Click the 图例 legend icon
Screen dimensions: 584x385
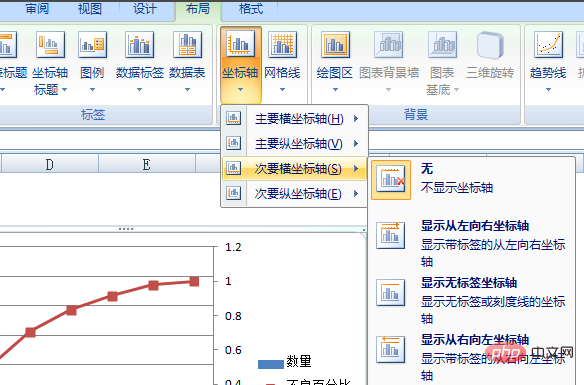[x=92, y=45]
